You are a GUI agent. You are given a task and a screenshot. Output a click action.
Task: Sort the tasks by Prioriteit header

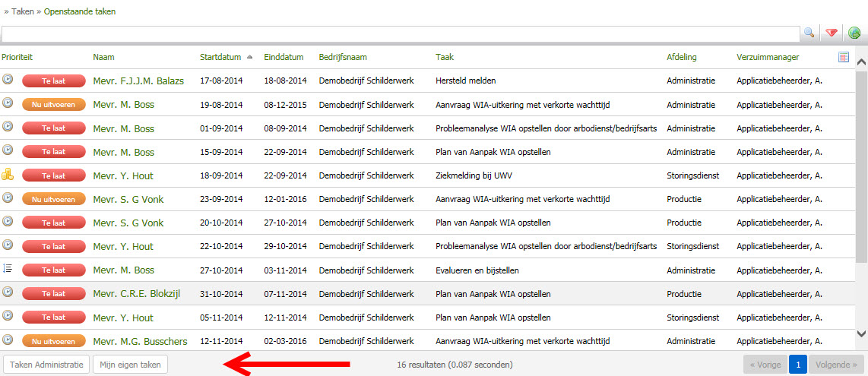click(x=17, y=57)
